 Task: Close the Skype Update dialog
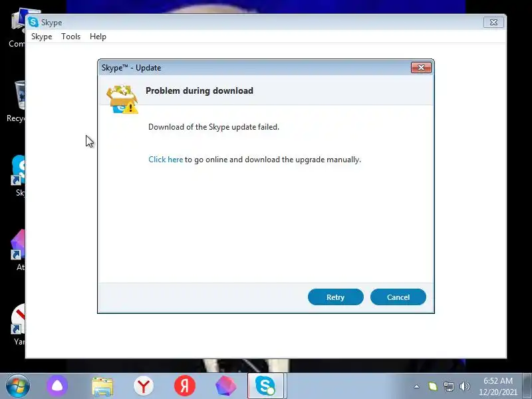421,68
